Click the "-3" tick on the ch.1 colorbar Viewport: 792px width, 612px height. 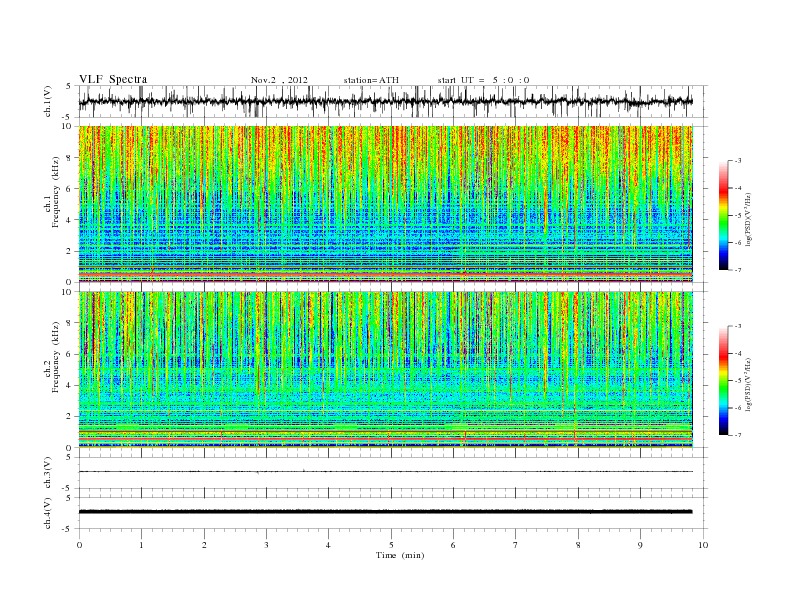point(737,161)
